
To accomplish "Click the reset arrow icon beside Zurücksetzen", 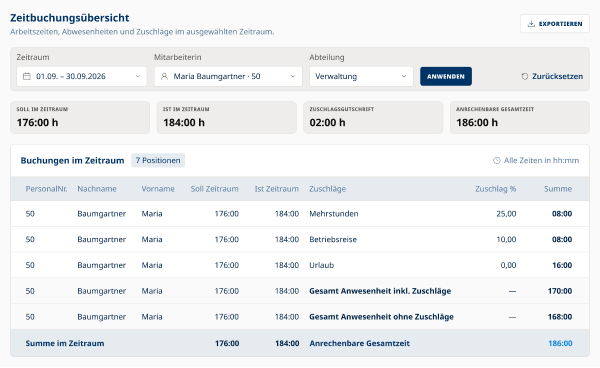I will point(525,77).
